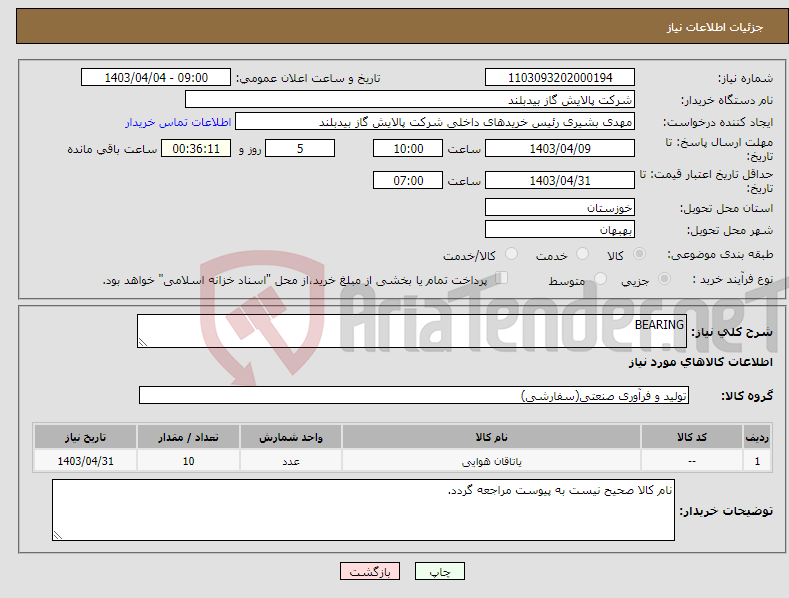
Task: Click the label ساعت باقی مانده
Action: click(112, 150)
